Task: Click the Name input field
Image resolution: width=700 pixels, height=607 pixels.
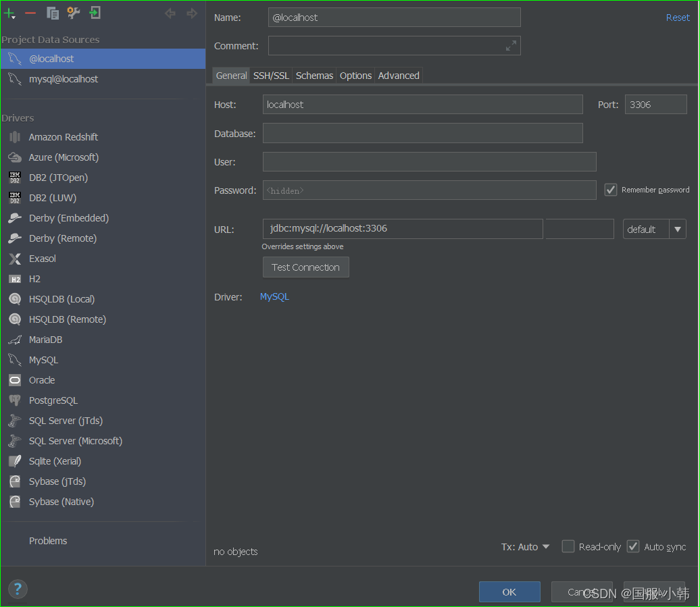Action: click(394, 18)
